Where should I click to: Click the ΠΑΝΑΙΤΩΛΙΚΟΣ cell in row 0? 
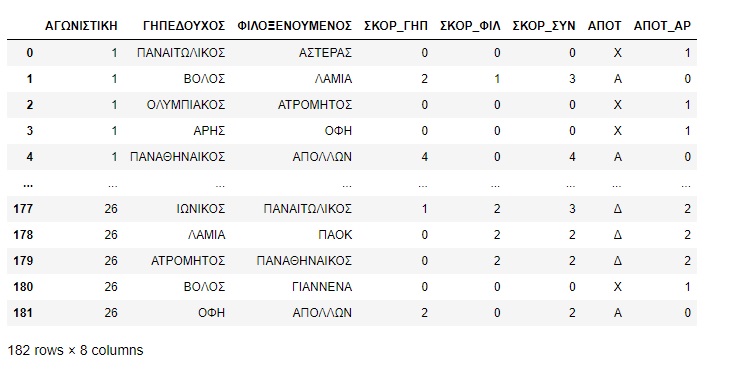point(181,53)
